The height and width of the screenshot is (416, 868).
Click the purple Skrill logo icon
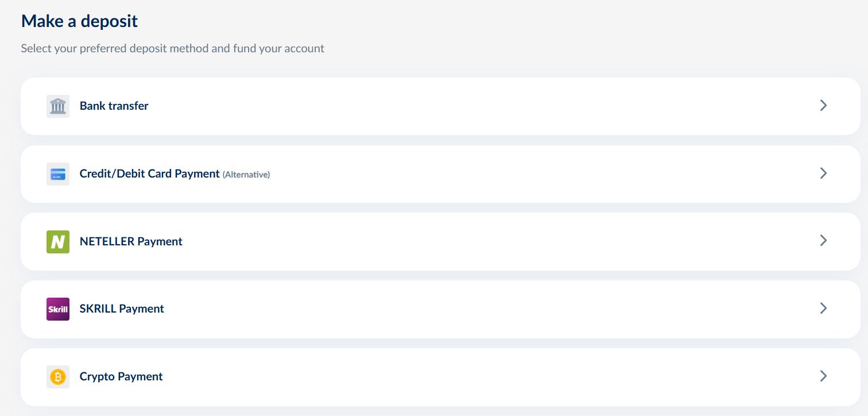pyautogui.click(x=58, y=309)
